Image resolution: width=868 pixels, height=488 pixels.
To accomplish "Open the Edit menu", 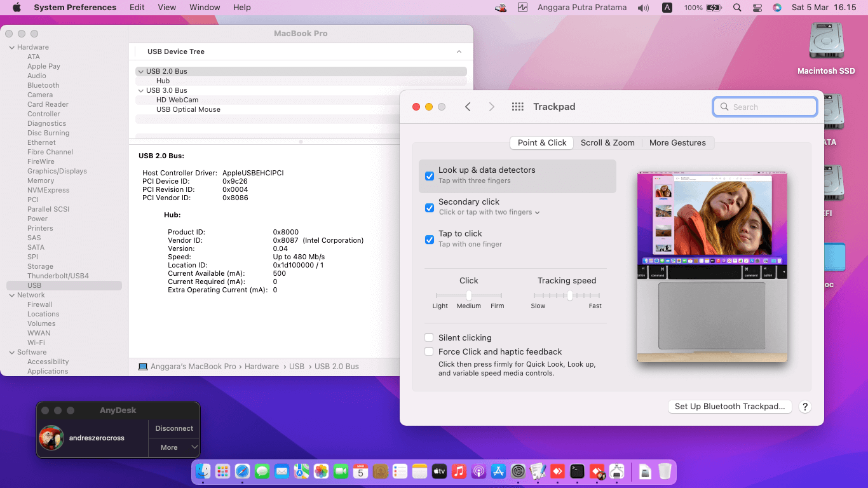I will point(137,8).
